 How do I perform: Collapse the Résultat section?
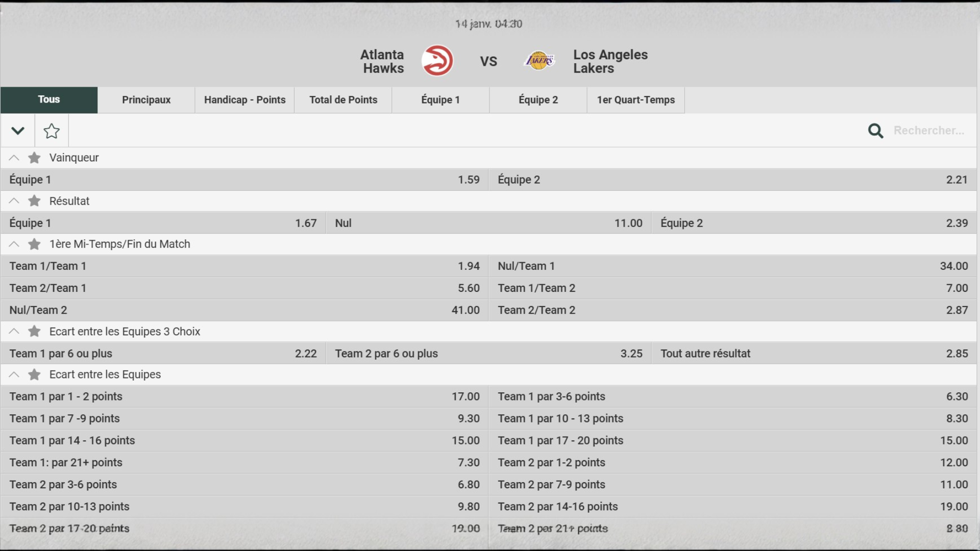coord(14,201)
